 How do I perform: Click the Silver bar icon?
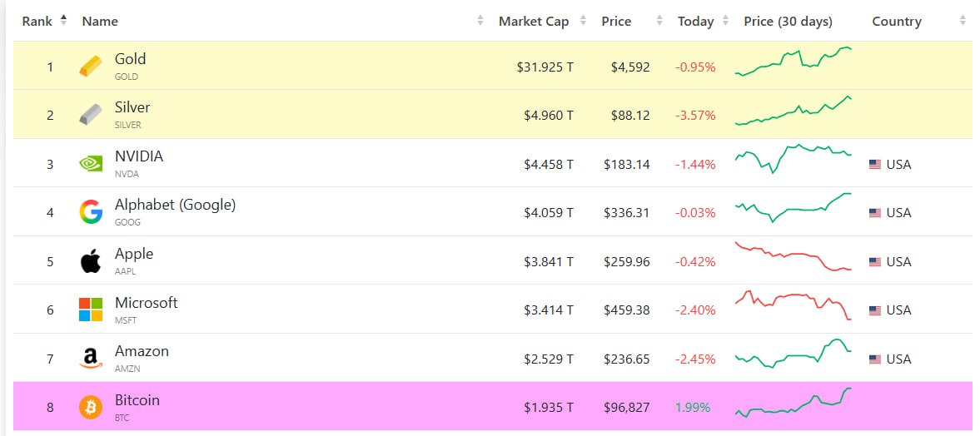[91, 115]
